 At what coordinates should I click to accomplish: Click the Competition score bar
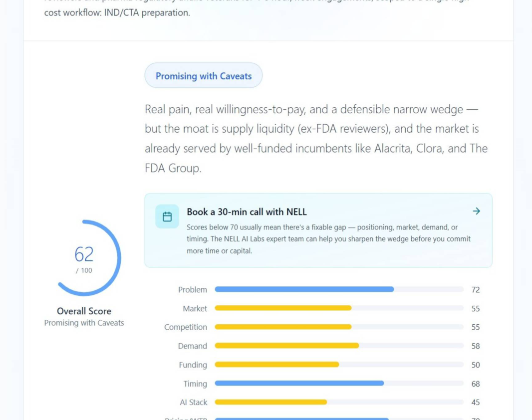(339, 327)
